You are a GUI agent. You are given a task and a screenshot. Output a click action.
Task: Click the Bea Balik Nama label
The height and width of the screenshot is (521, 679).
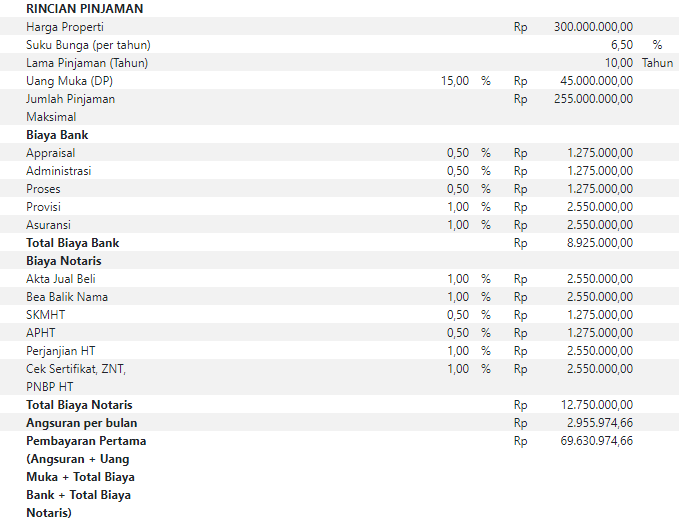(x=67, y=297)
